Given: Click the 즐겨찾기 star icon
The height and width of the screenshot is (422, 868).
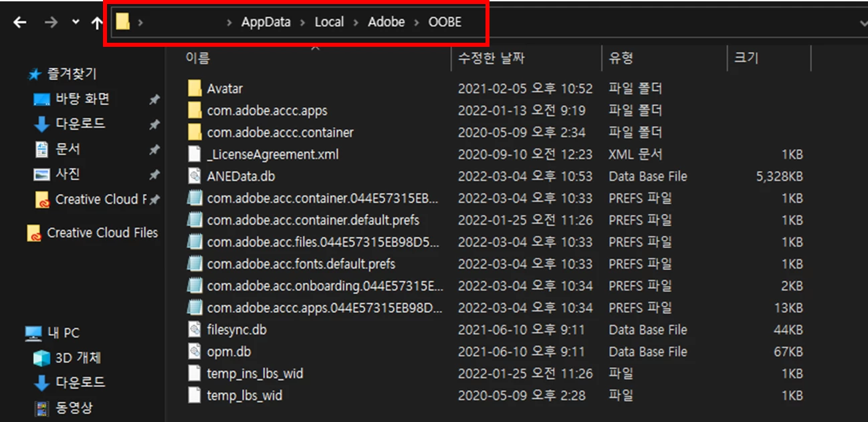Looking at the screenshot, I should click(35, 74).
